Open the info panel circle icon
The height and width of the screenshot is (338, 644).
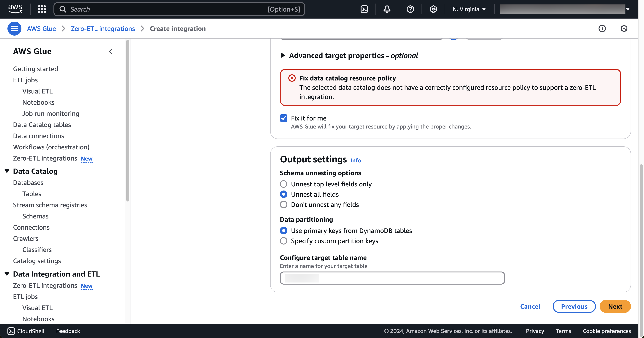coord(602,29)
